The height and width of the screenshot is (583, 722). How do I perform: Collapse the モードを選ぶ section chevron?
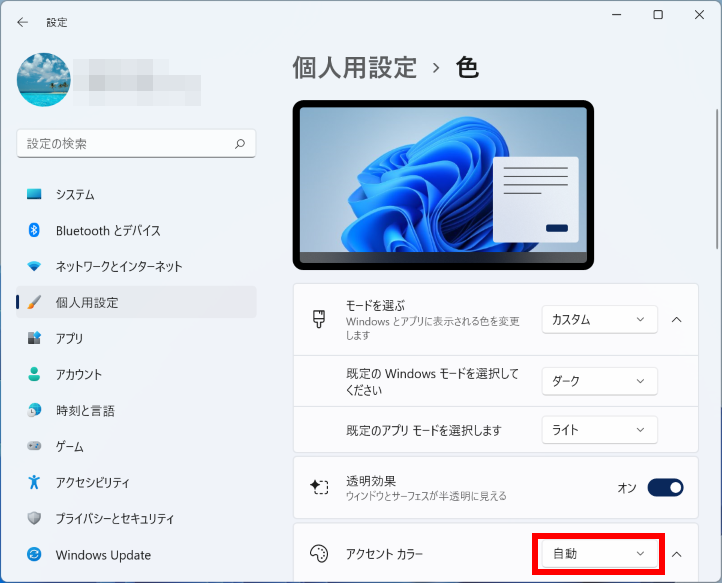tap(676, 319)
